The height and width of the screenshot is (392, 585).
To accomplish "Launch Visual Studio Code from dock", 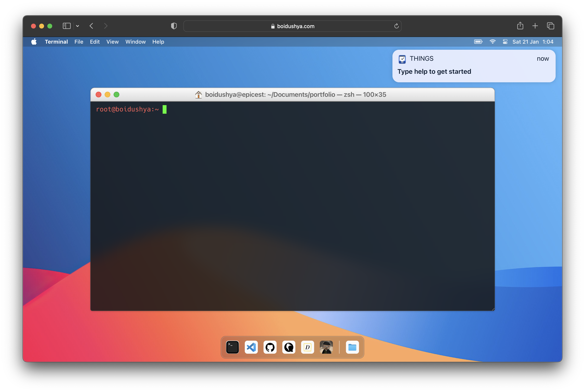I will click(x=251, y=347).
